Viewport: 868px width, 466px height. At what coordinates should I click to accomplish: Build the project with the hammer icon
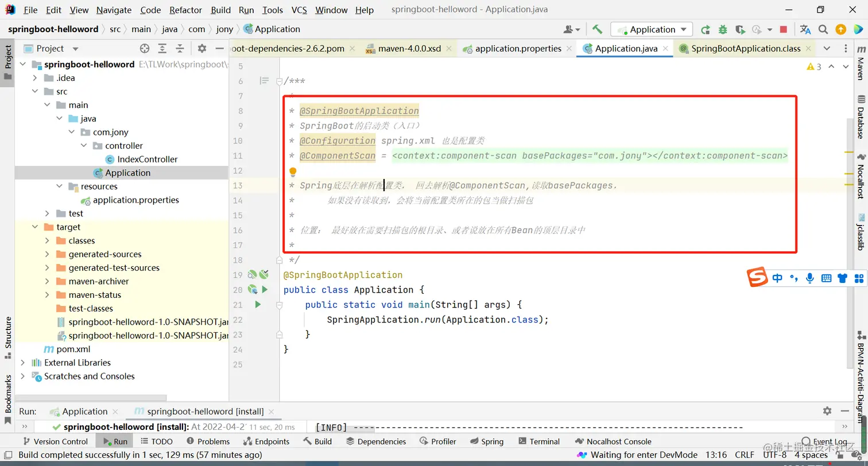pyautogui.click(x=598, y=29)
